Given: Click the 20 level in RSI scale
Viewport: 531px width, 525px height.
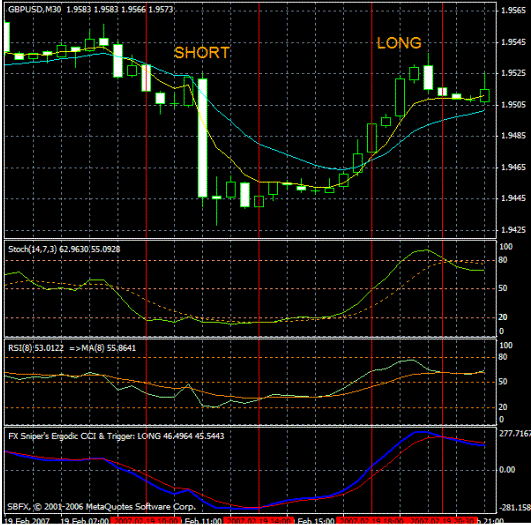Looking at the screenshot, I should tap(503, 407).
